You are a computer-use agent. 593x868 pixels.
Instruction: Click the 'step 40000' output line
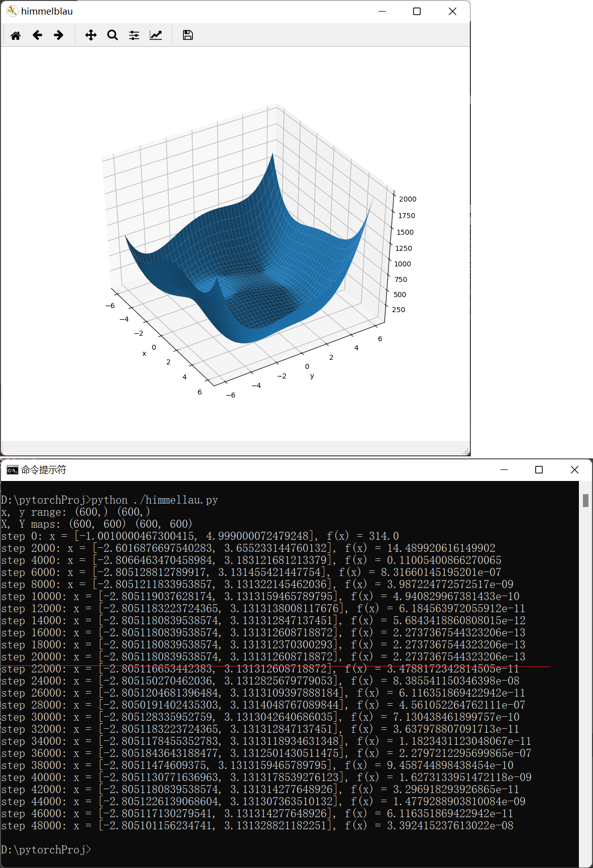(266, 778)
